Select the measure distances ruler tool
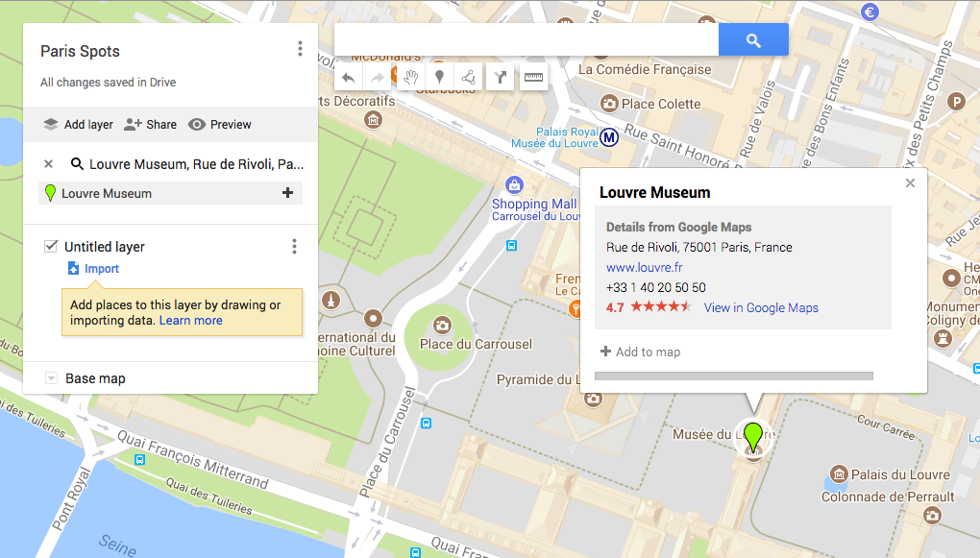Screen dimensions: 980x558 click(533, 77)
